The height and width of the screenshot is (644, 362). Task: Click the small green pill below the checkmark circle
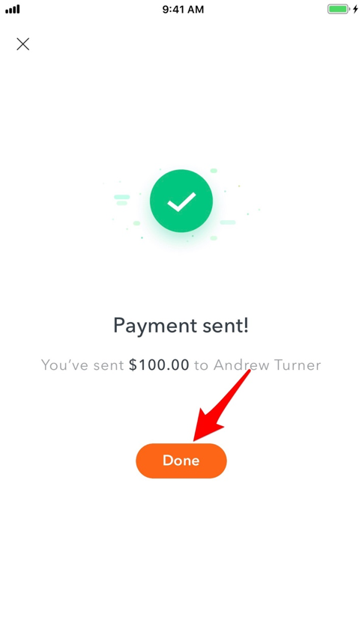(x=214, y=238)
